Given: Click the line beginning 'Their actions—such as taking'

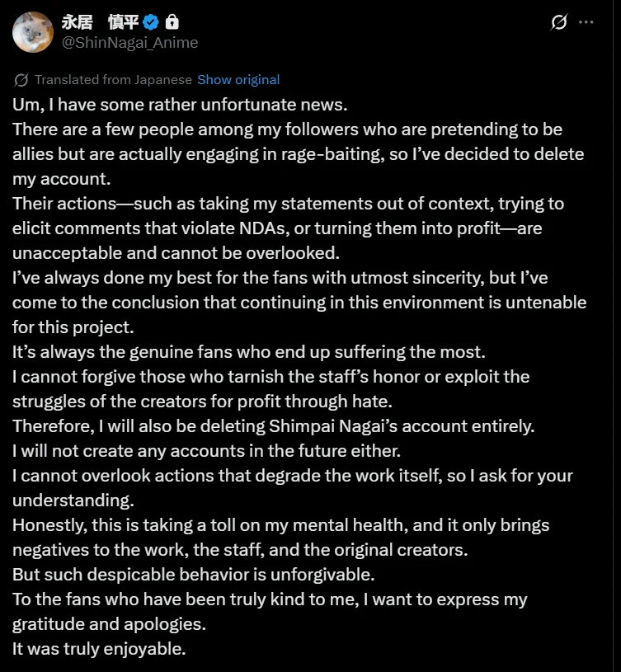Looking at the screenshot, I should coord(288,204).
